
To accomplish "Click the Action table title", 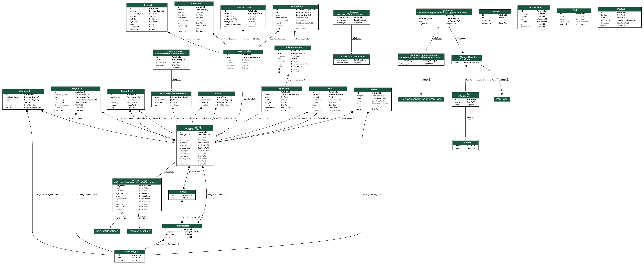I will 373,90.
